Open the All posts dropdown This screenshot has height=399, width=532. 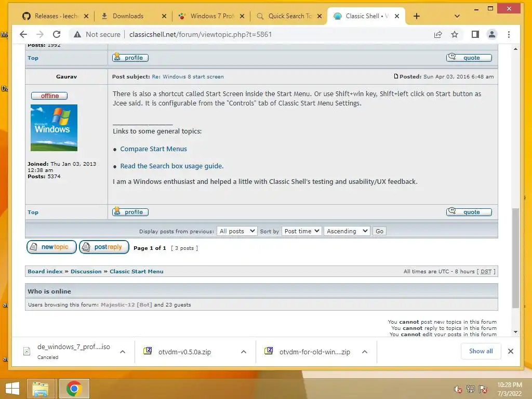pyautogui.click(x=237, y=231)
